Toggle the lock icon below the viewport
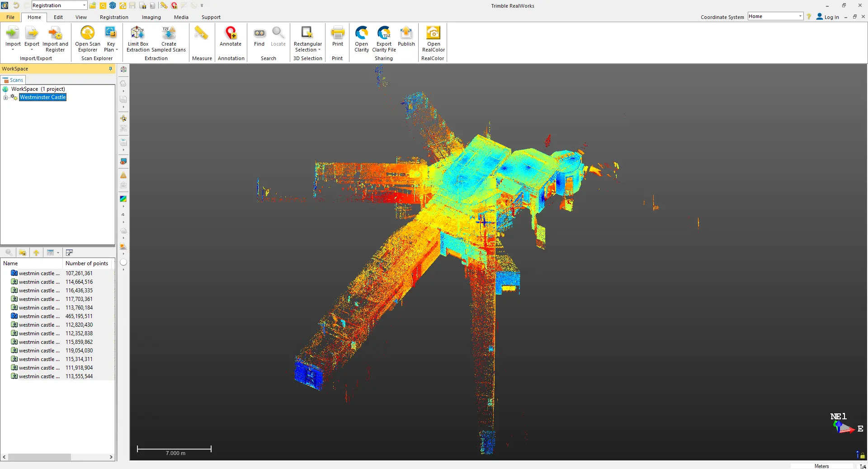The height and width of the screenshot is (469, 868). coord(863,455)
